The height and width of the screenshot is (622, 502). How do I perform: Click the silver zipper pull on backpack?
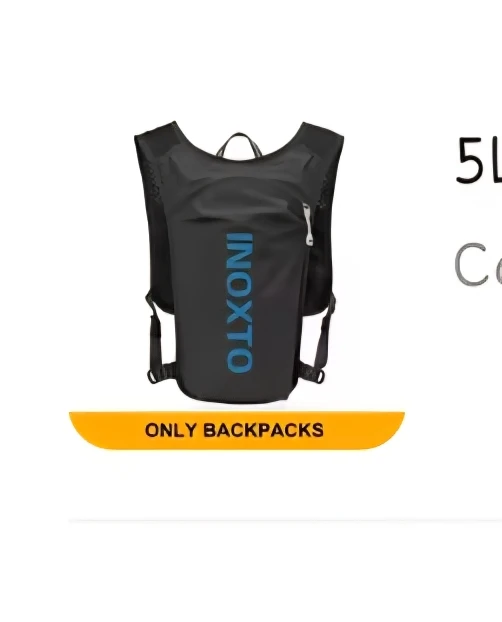pyautogui.click(x=309, y=224)
